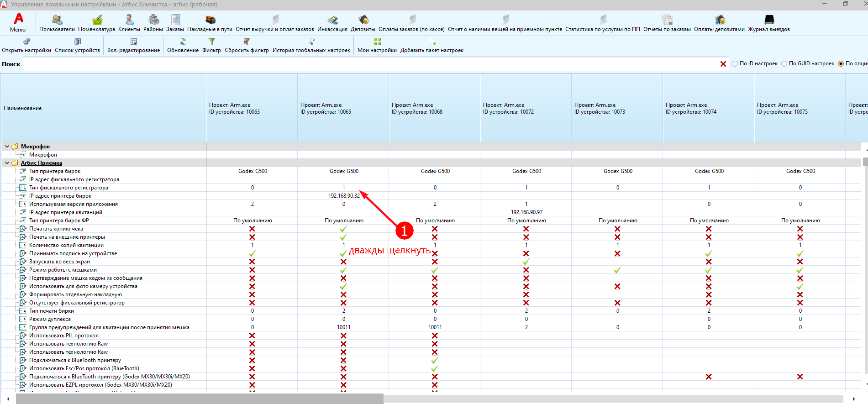The width and height of the screenshot is (868, 404).
Task: Open the Меню application menu
Action: [x=18, y=22]
